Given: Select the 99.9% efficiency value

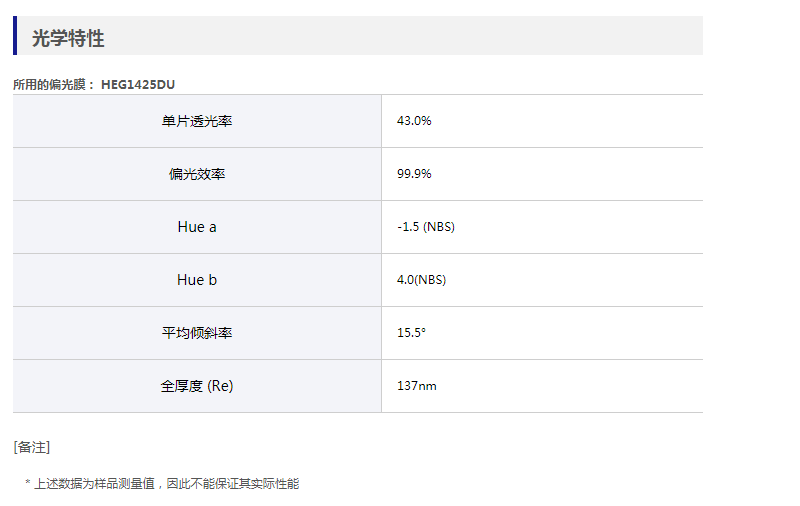Looking at the screenshot, I should click(414, 174).
